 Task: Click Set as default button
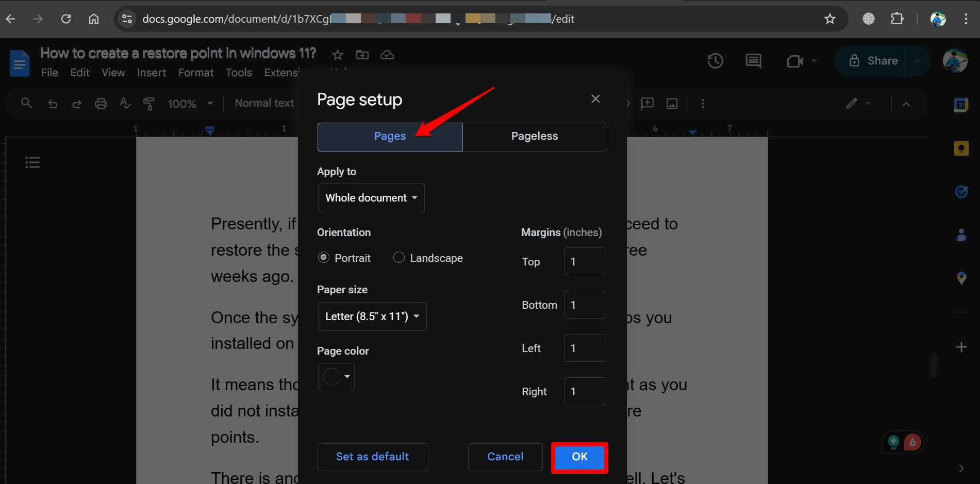pyautogui.click(x=372, y=457)
